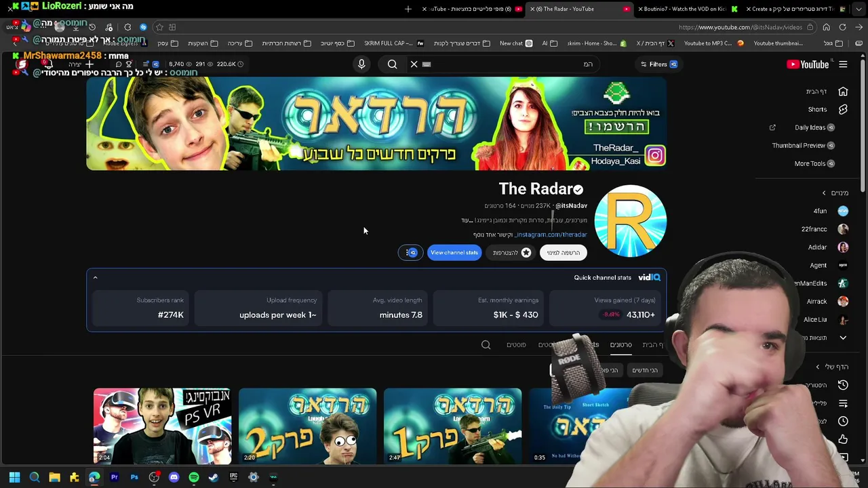Open a new browser tab with plus
This screenshot has width=868, height=488.
(408, 9)
